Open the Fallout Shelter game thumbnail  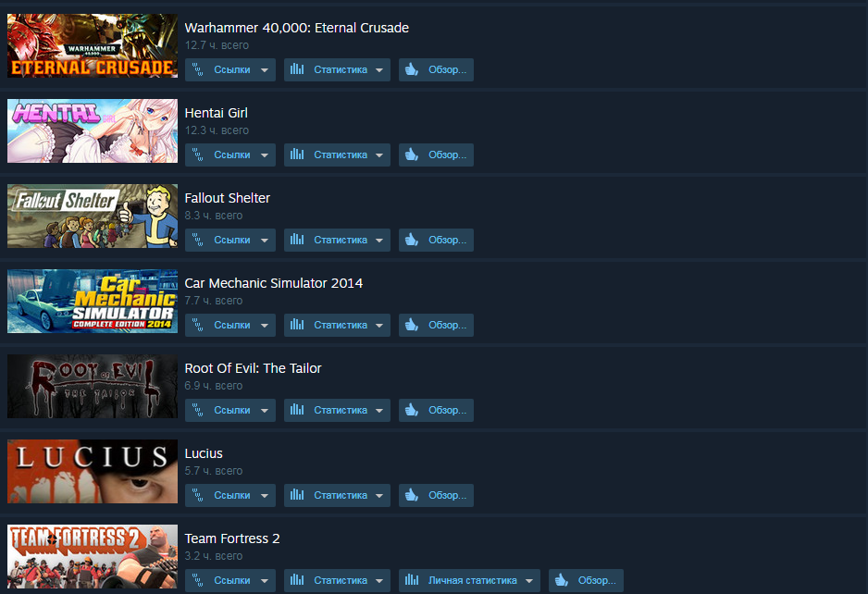pos(93,216)
